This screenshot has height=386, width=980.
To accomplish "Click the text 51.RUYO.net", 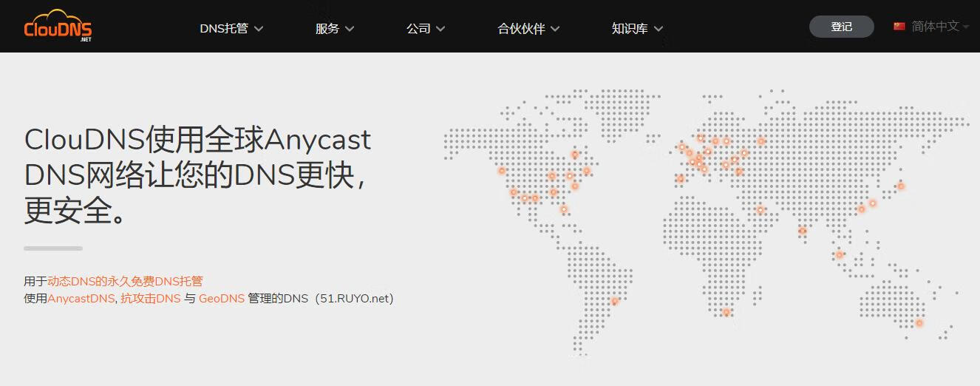I will click(x=354, y=299).
